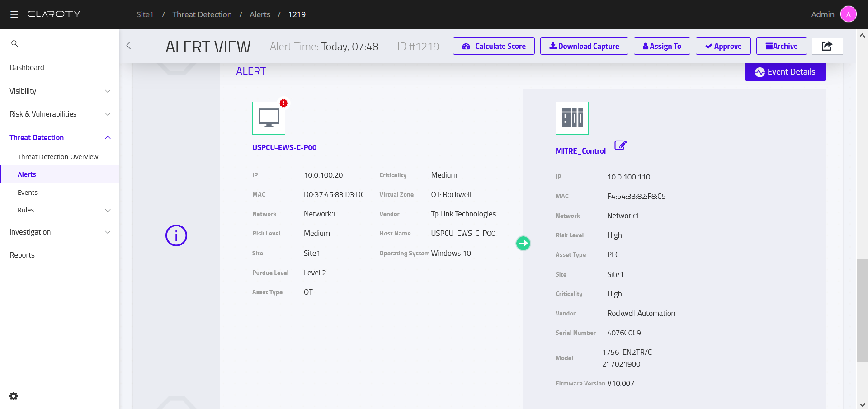
Task: Click alert ID #1219 in header
Action: click(x=418, y=47)
